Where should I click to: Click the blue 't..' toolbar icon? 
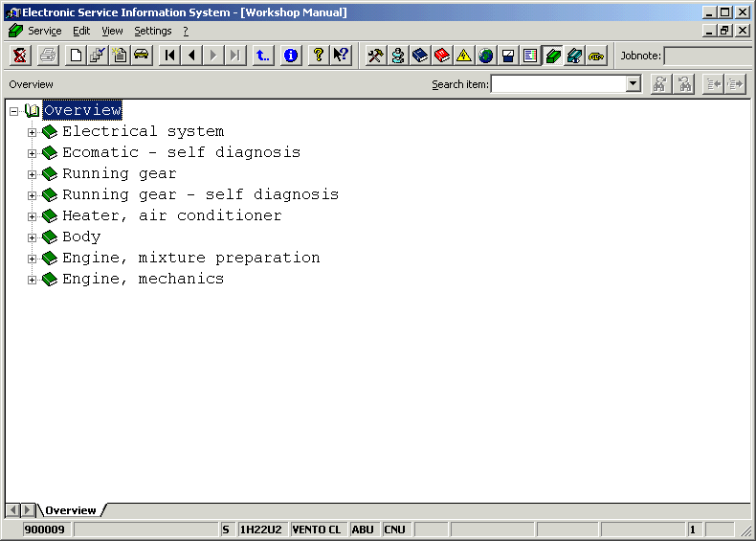pos(263,56)
